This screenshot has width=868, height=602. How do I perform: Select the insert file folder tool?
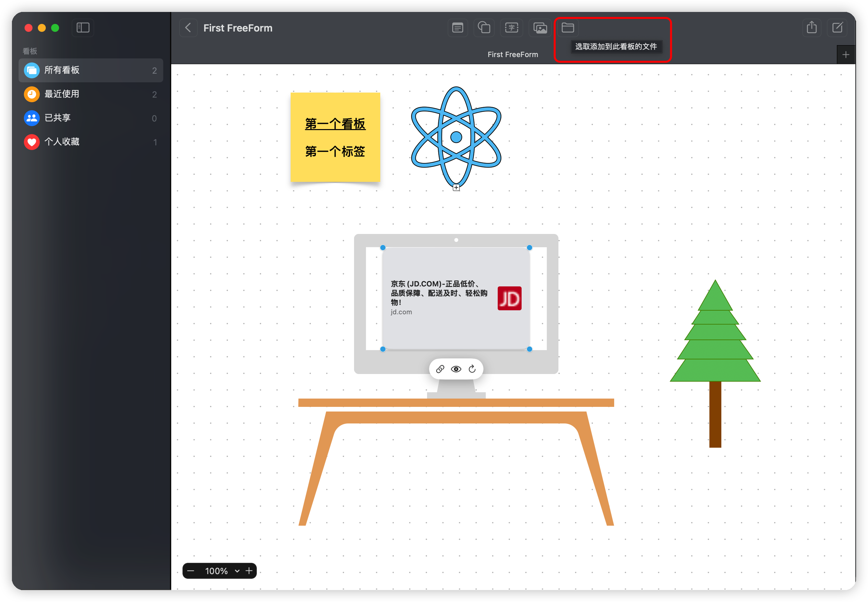(567, 28)
